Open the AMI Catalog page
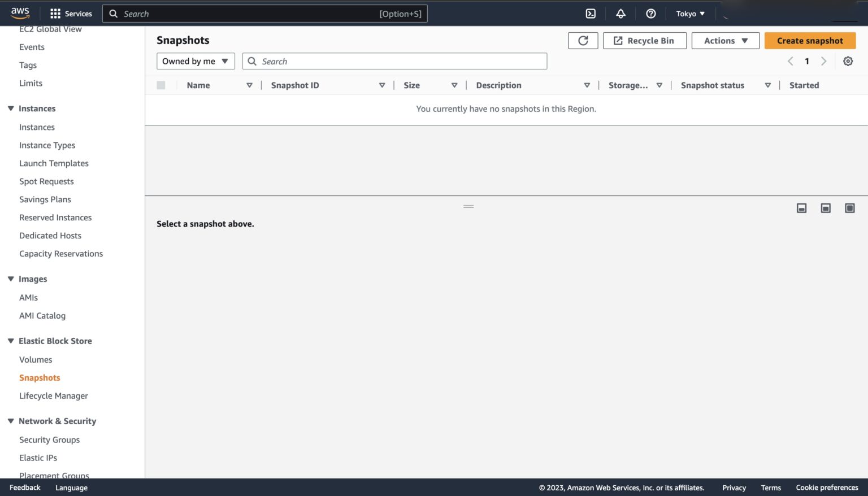The image size is (868, 496). tap(42, 315)
